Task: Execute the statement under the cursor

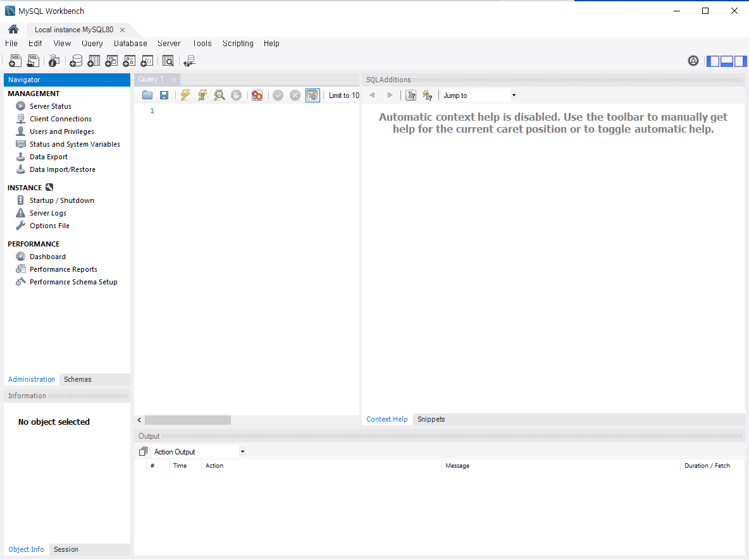Action: 202,95
